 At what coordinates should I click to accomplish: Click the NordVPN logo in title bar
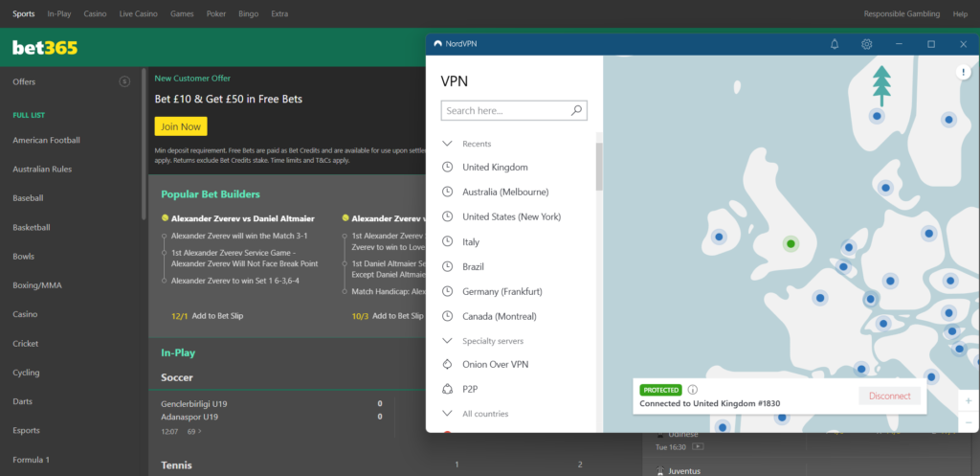click(x=438, y=44)
